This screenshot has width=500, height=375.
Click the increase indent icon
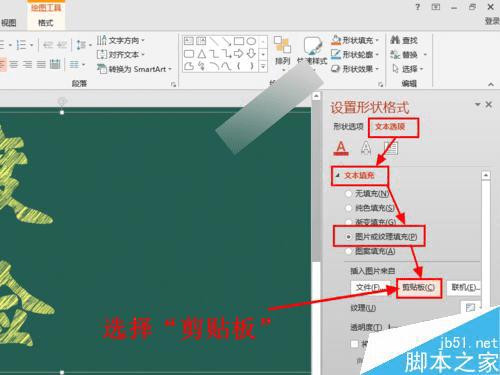click(62, 44)
